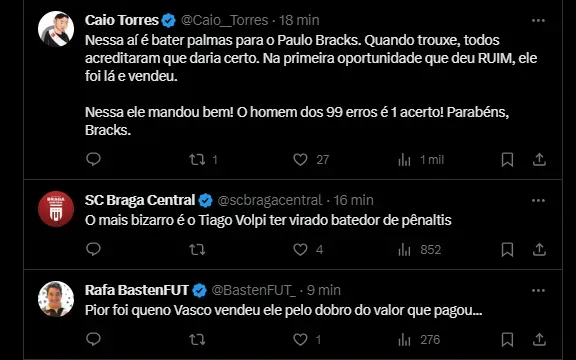
Task: Open Caio Torres profile picture
Action: pos(56,29)
